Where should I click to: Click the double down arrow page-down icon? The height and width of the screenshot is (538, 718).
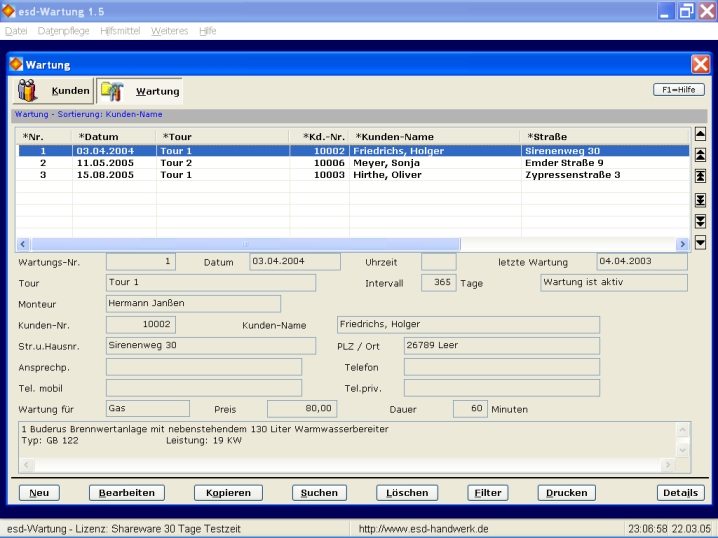700,221
